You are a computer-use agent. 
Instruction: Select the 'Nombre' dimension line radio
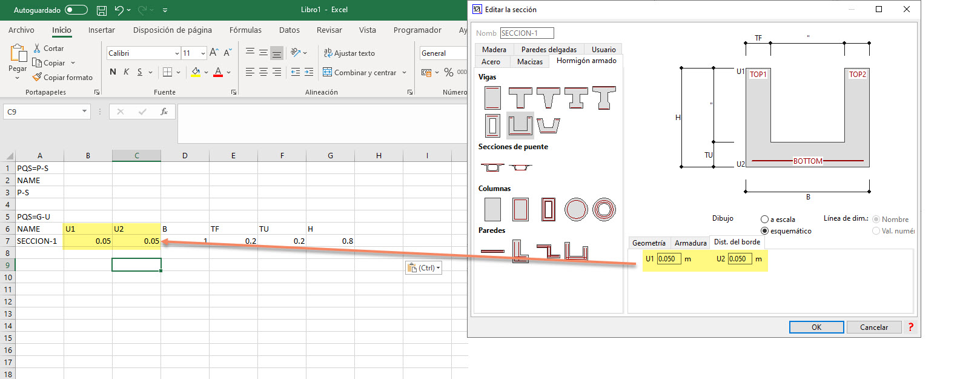point(876,220)
